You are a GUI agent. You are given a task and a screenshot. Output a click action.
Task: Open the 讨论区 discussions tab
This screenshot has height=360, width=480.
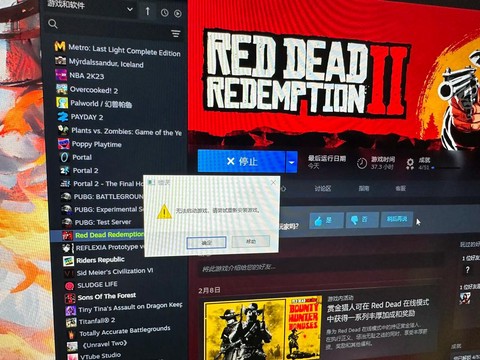322,188
